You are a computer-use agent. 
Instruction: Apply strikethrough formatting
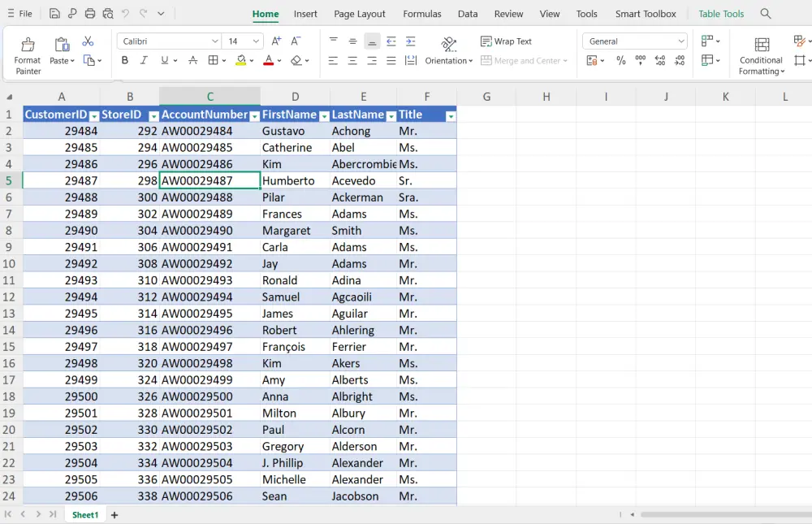tap(192, 61)
